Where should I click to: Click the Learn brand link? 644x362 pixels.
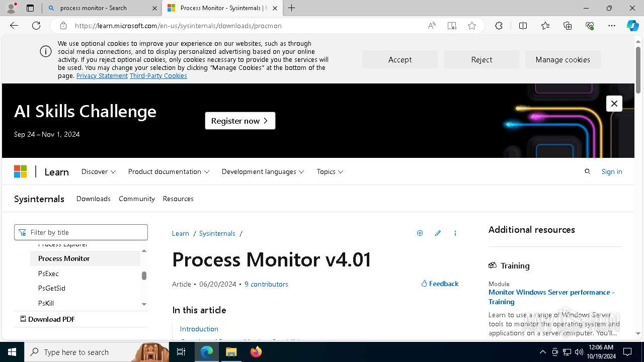[x=56, y=172]
